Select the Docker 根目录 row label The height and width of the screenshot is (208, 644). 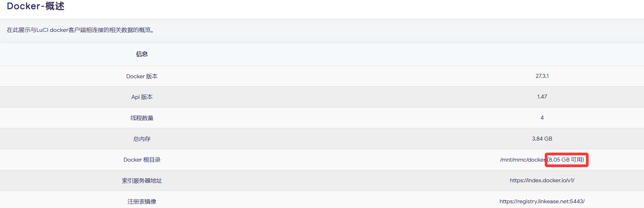tap(142, 160)
